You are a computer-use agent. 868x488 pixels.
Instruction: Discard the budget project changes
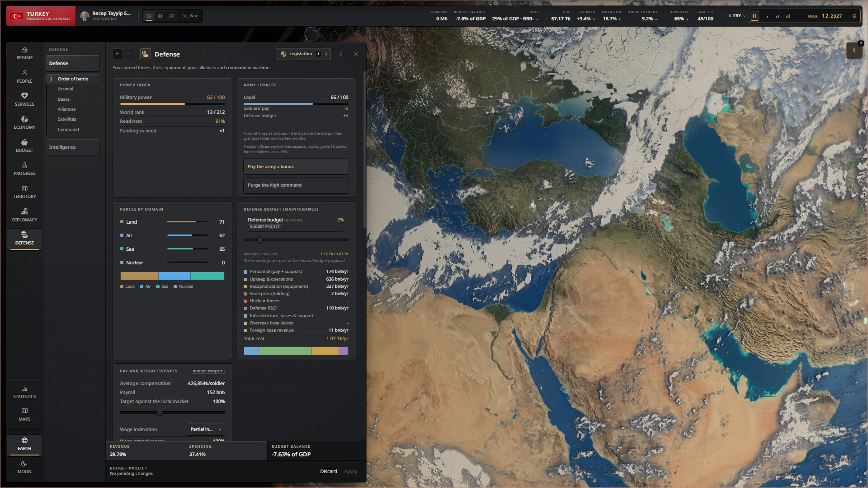(x=329, y=472)
